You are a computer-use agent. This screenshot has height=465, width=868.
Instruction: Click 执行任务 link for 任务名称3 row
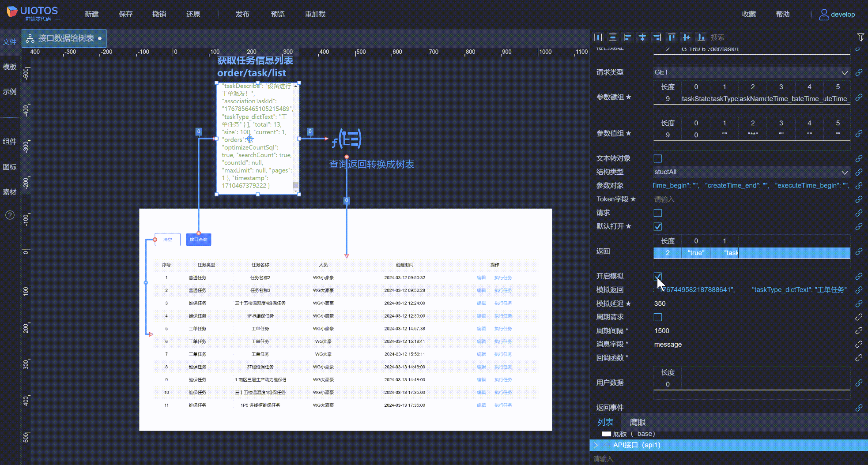point(503,291)
